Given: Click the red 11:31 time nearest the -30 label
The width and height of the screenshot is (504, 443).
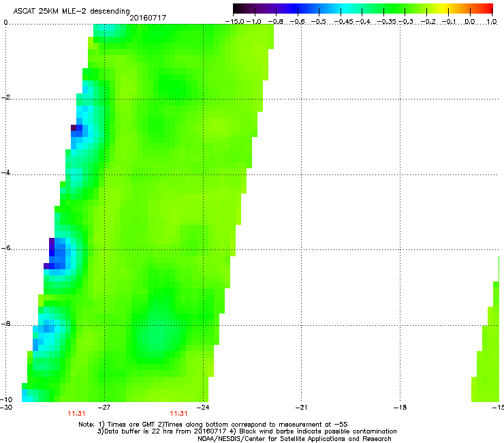Looking at the screenshot, I should [76, 414].
